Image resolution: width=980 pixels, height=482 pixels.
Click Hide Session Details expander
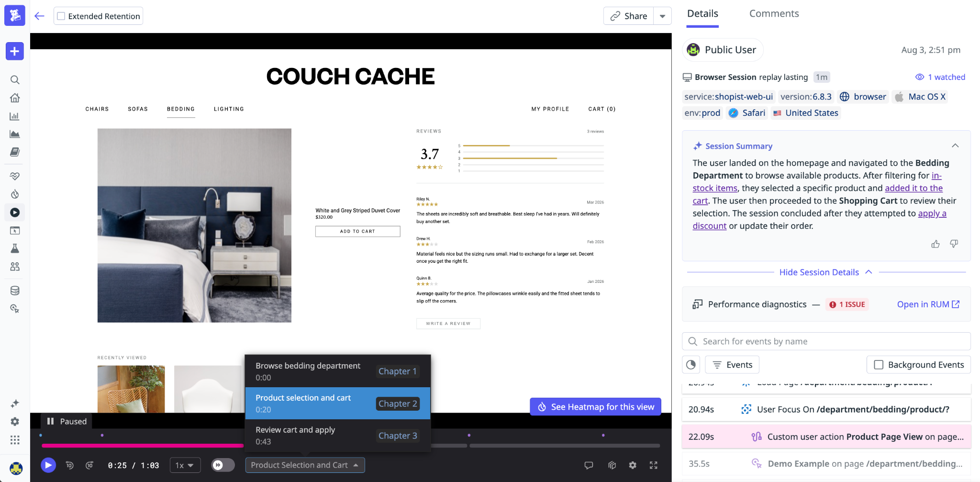click(x=826, y=272)
